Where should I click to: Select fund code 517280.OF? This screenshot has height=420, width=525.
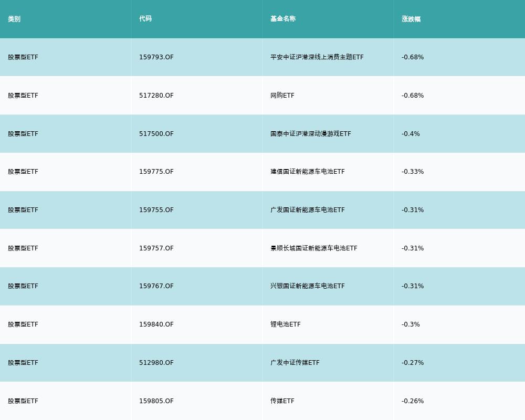[x=156, y=96]
